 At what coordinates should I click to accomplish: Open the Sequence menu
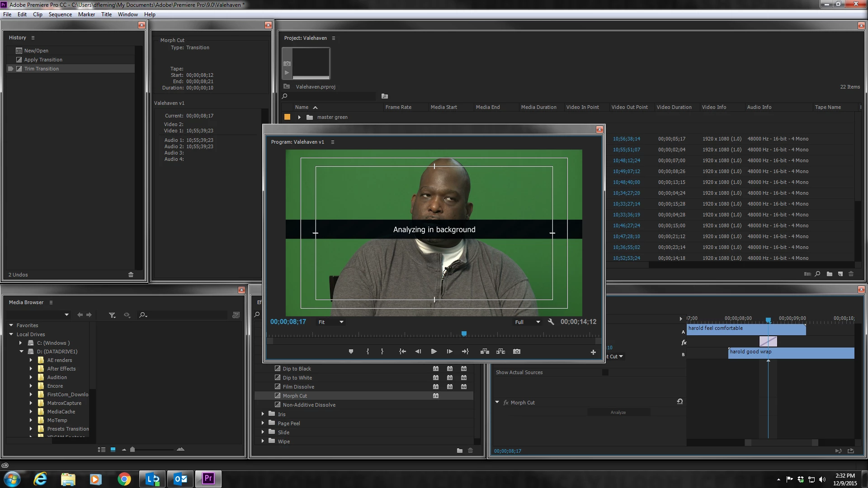[x=60, y=14]
